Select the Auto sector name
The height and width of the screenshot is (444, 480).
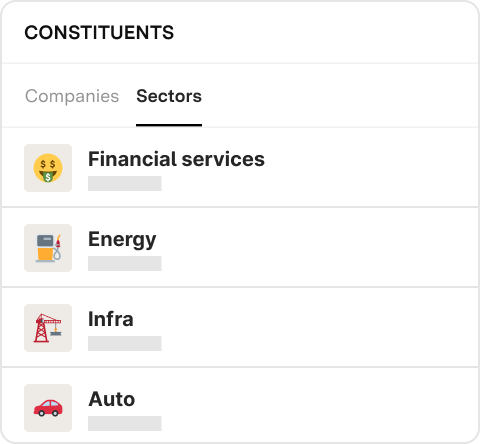click(x=112, y=399)
